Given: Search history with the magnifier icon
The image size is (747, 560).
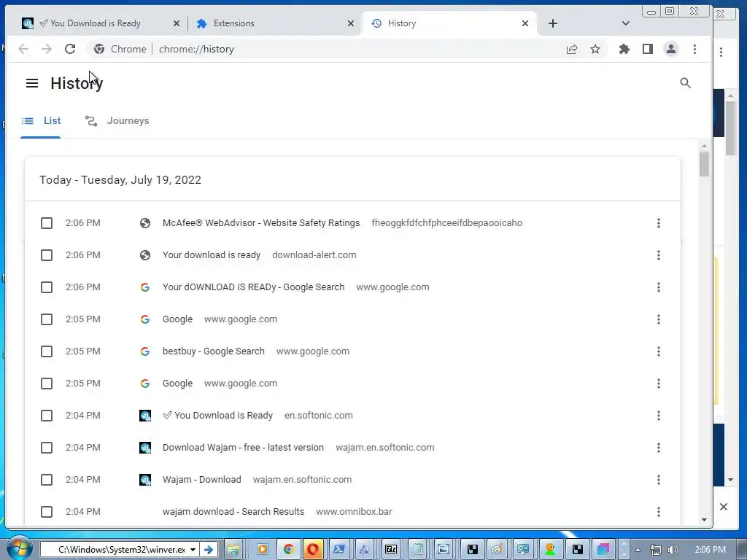Looking at the screenshot, I should click(x=685, y=83).
